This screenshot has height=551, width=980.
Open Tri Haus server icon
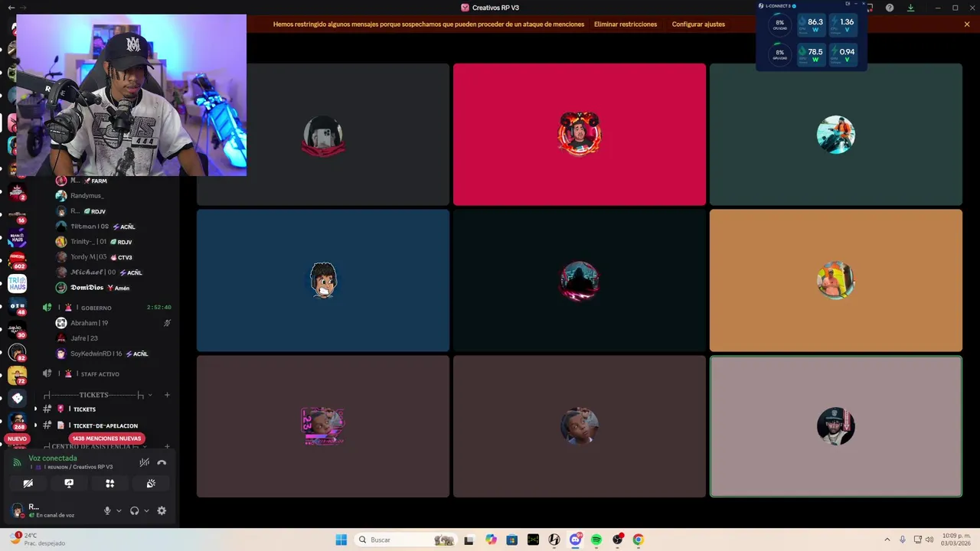pyautogui.click(x=17, y=283)
